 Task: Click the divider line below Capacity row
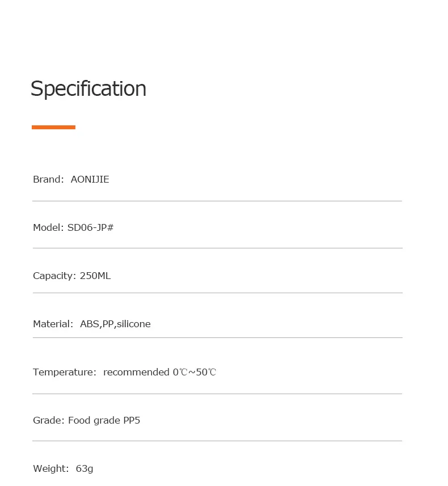(218, 293)
